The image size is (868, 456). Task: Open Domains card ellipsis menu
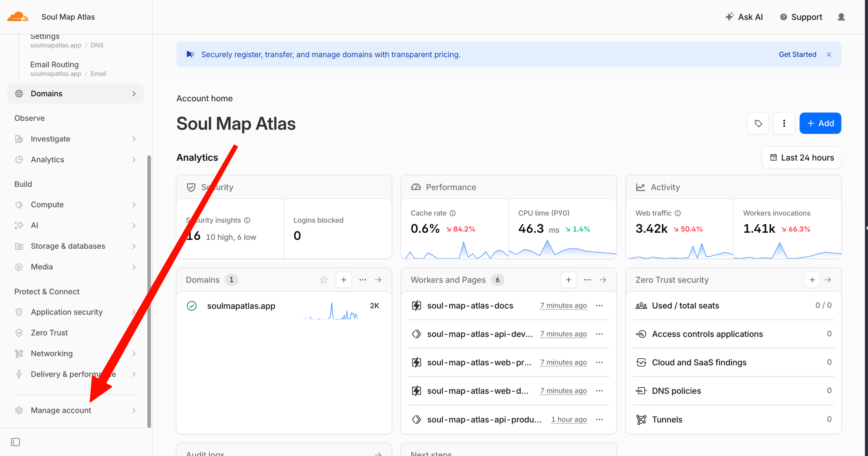pyautogui.click(x=362, y=280)
